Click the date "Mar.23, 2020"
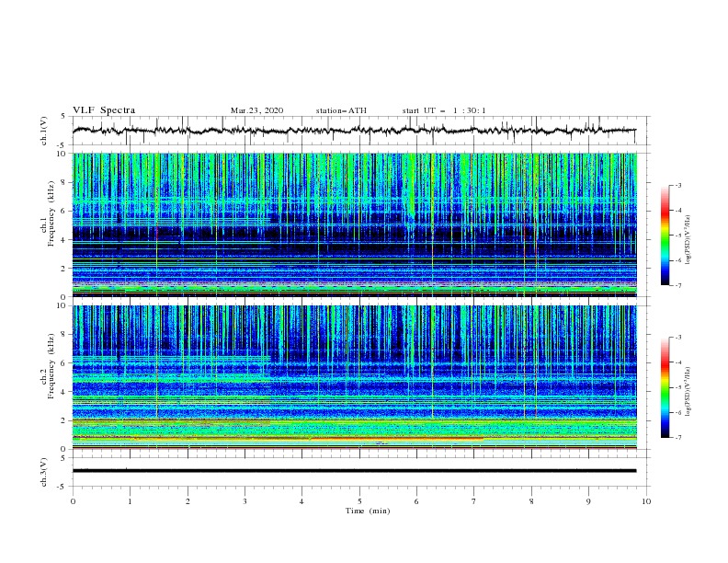This screenshot has height=563, width=728. [x=256, y=110]
